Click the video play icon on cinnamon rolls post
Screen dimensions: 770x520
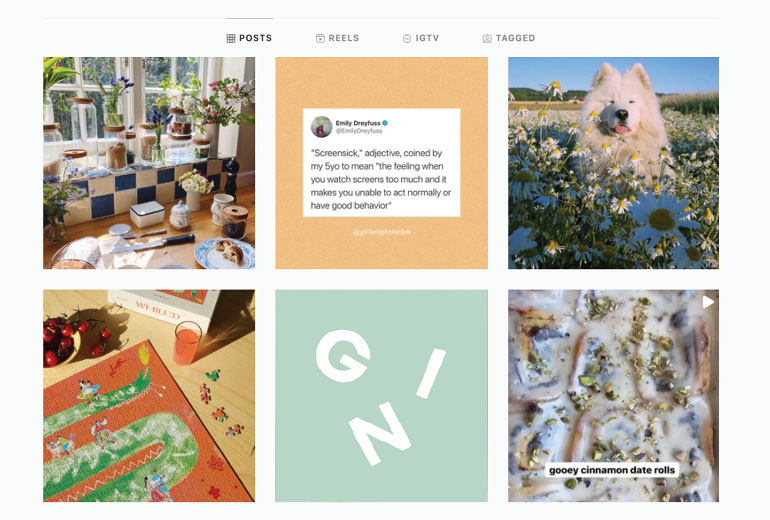708,301
